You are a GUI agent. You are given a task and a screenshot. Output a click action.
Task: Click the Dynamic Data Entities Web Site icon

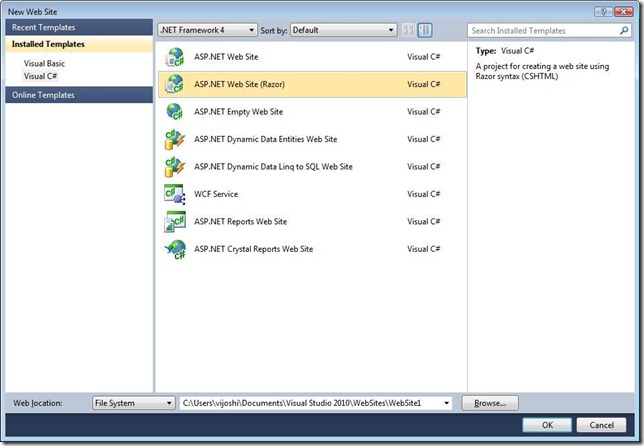pyautogui.click(x=175, y=139)
